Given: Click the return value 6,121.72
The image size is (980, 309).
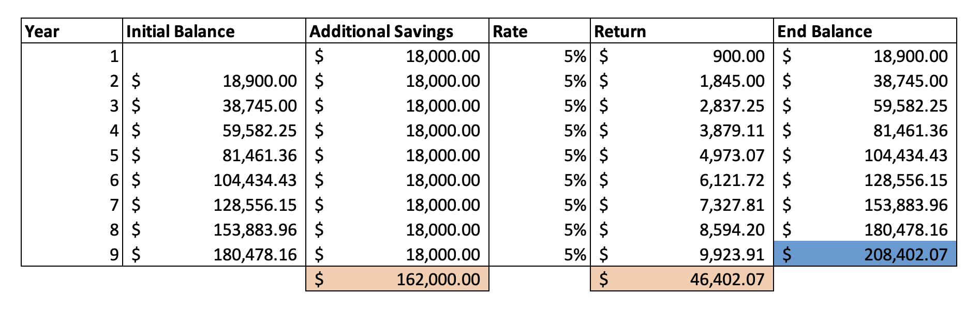Looking at the screenshot, I should click(682, 180).
